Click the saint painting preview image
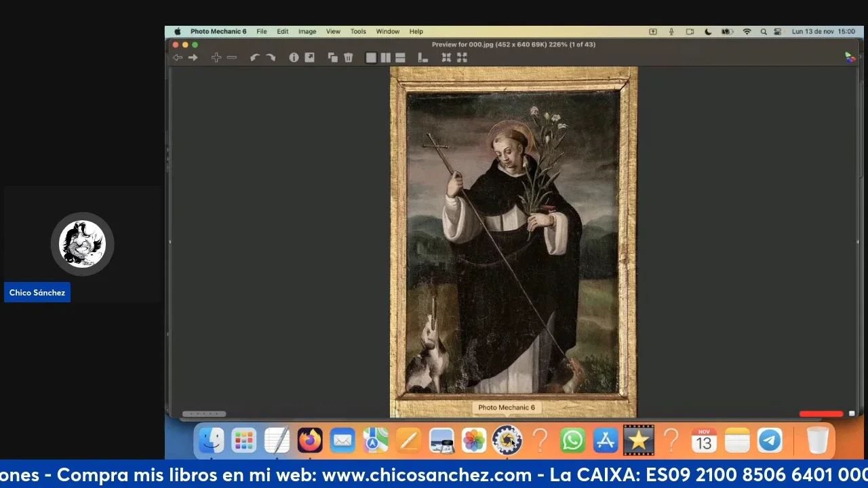Screen dimensions: 868x488 click(x=513, y=242)
